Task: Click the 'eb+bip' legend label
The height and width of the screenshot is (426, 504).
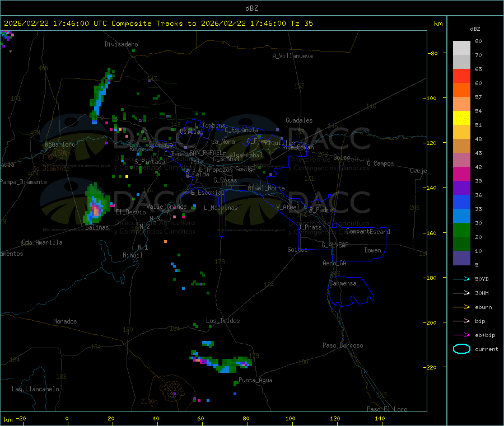Action: tap(485, 335)
